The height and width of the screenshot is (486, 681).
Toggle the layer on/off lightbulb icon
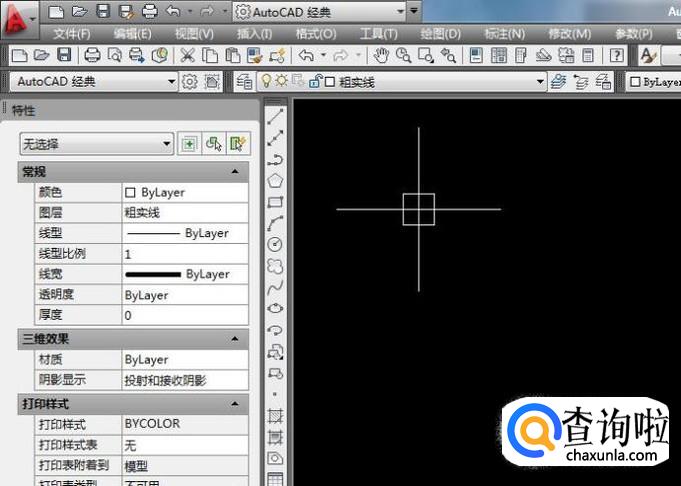coord(266,82)
